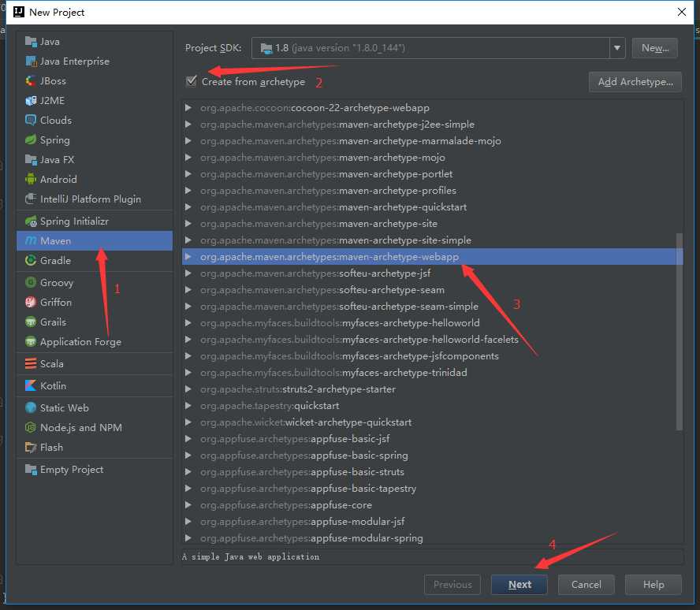The image size is (700, 610).
Task: Expand softeu-archetype-jsf entry
Action: pos(188,273)
